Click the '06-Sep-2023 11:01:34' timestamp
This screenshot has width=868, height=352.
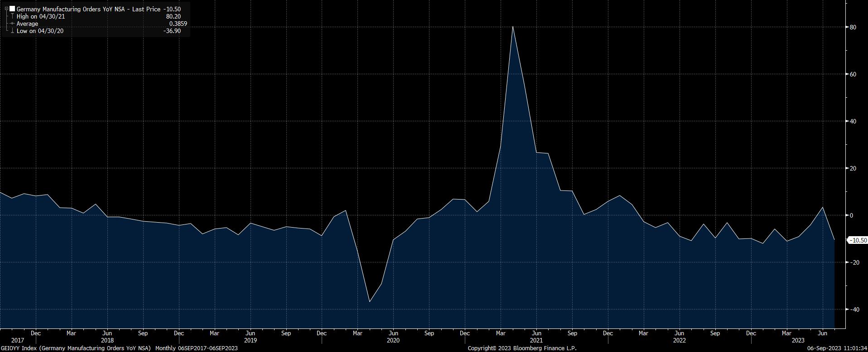pos(838,348)
